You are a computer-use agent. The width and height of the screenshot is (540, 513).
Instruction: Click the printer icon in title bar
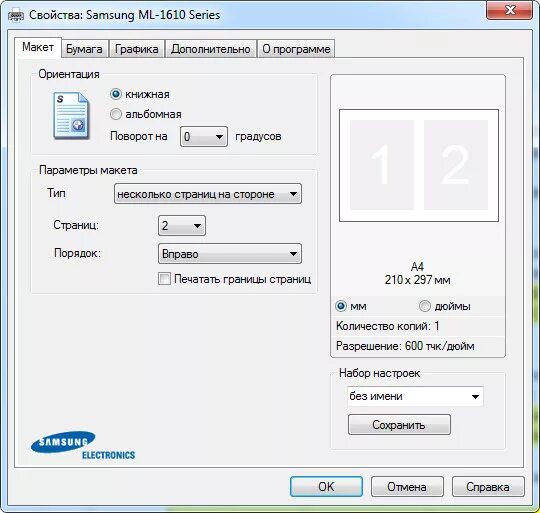(x=15, y=15)
